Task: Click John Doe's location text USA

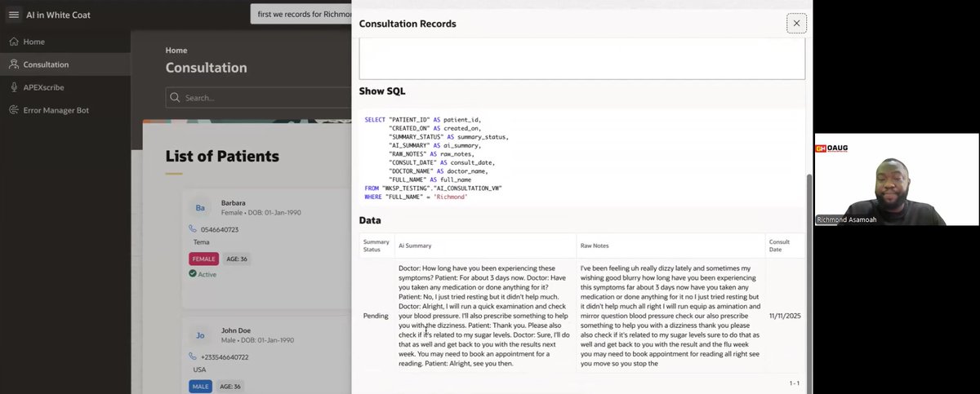Action: [x=199, y=370]
